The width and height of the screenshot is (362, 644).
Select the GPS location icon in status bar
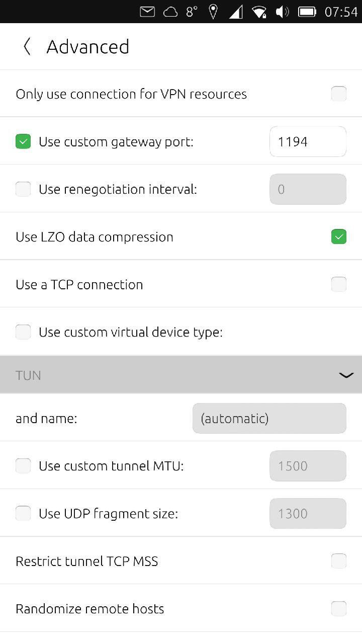pos(212,12)
